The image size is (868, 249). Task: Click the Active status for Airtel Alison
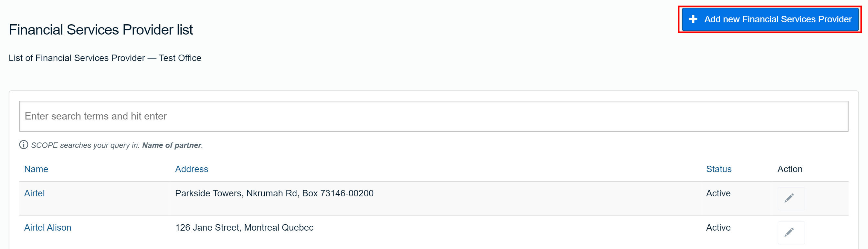coord(718,228)
